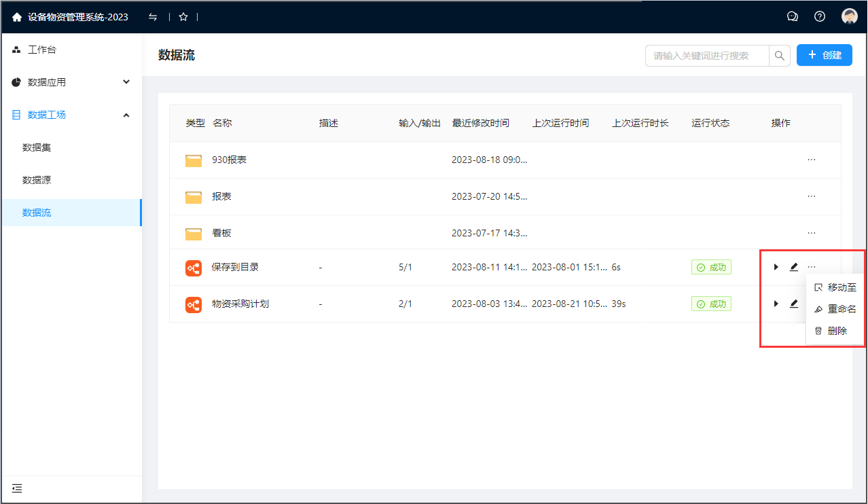Screen dimensions: 868x504
Task: Choose 删除 in the context menu
Action: [x=837, y=331]
